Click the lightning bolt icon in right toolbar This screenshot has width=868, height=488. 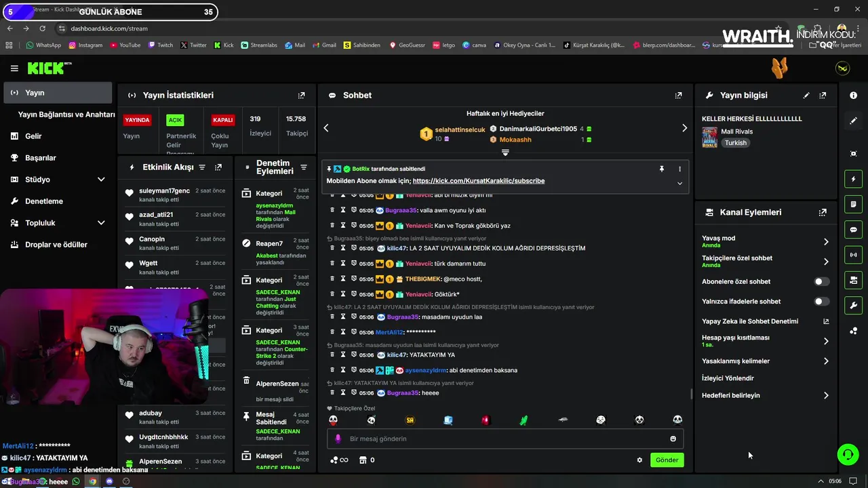click(x=853, y=179)
